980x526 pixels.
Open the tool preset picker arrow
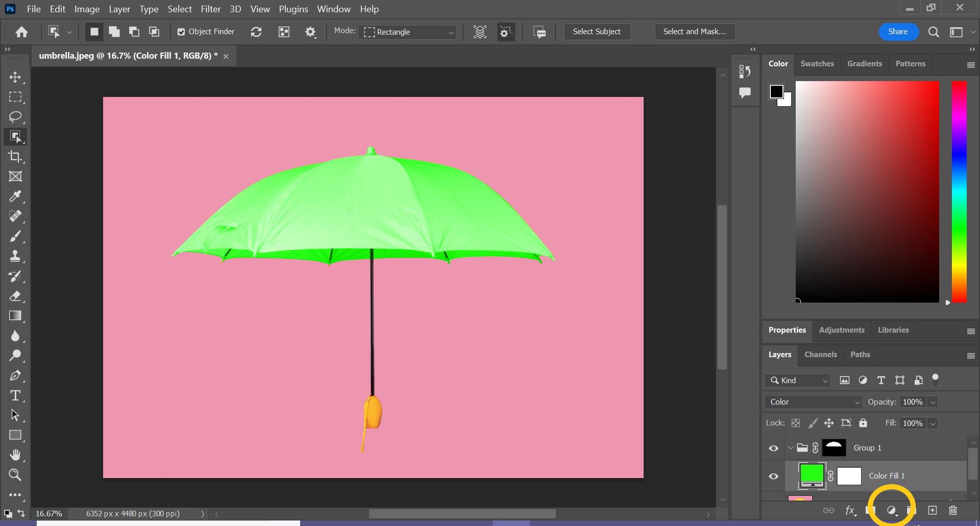[69, 32]
